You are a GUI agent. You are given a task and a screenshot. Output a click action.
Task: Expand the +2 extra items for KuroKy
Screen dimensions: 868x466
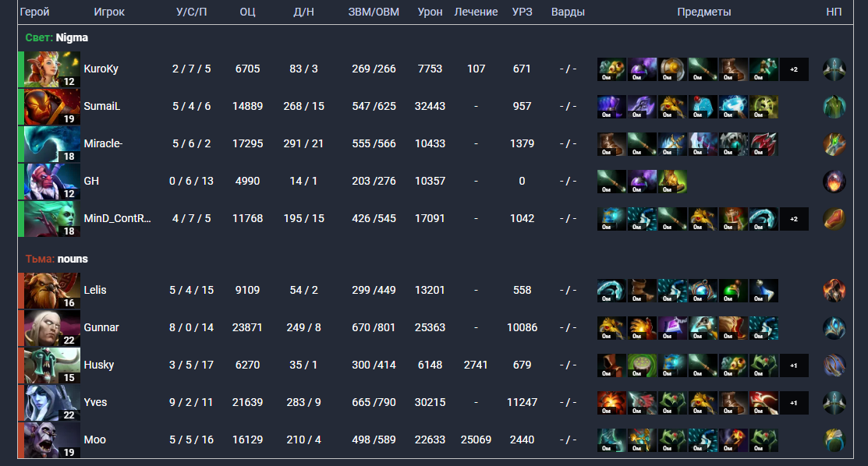pyautogui.click(x=794, y=69)
